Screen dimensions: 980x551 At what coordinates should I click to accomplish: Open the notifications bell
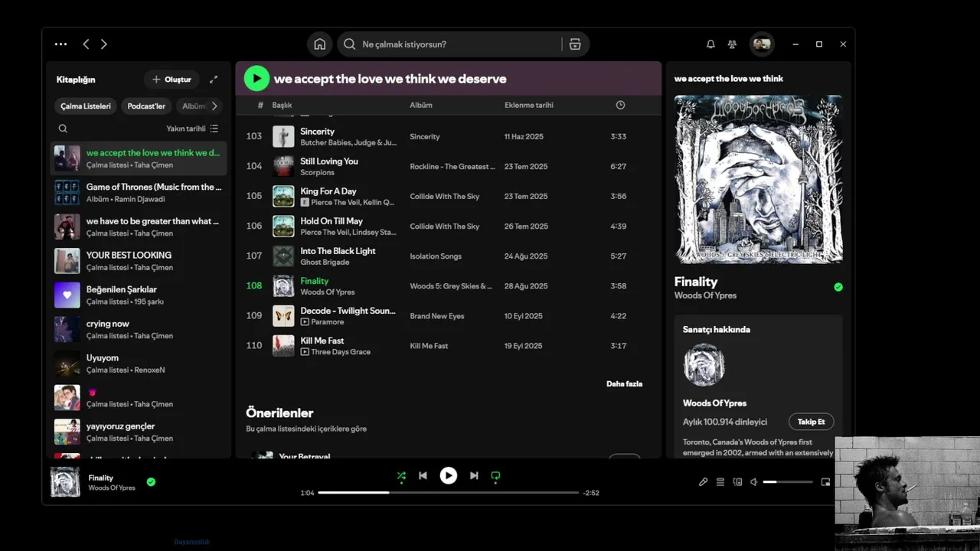point(710,44)
